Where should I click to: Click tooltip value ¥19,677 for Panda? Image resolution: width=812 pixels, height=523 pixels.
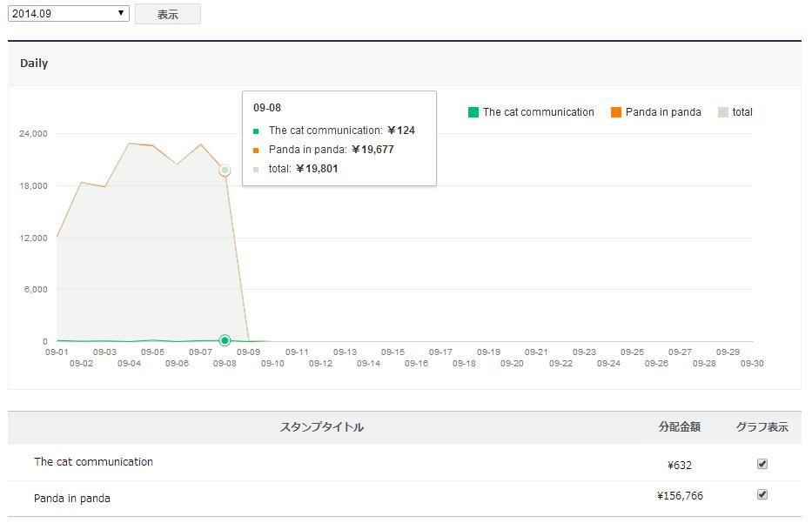372,150
